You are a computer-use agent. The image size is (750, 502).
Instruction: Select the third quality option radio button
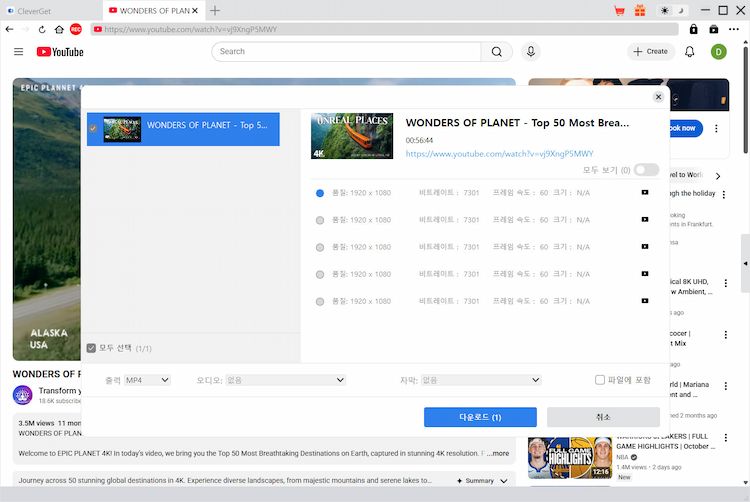click(320, 247)
